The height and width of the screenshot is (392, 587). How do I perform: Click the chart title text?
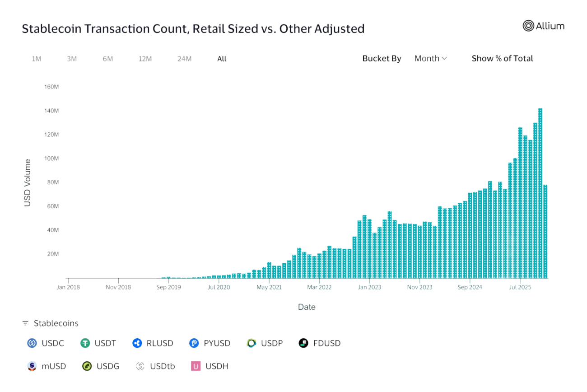[193, 28]
